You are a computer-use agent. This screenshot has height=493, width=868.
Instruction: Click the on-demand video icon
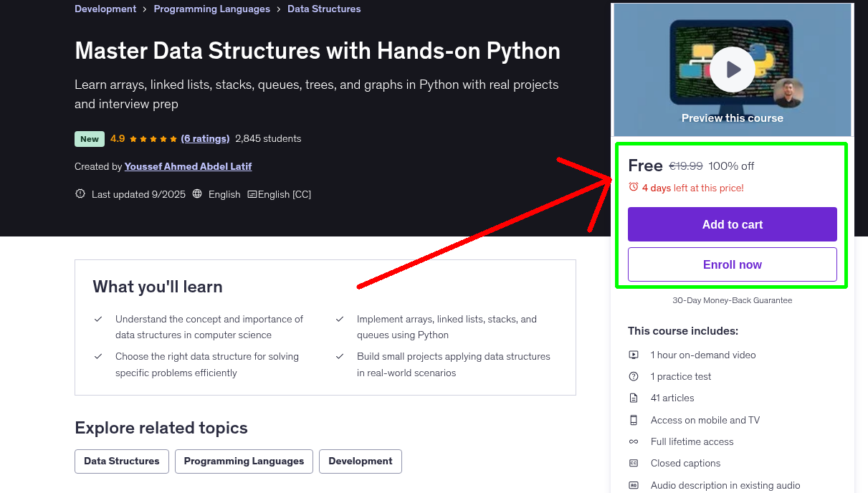(x=634, y=355)
